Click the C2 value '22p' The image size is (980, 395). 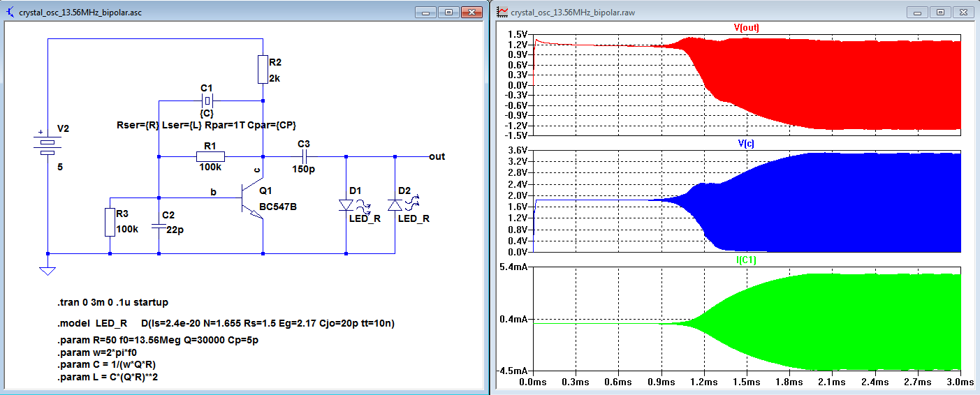point(176,229)
